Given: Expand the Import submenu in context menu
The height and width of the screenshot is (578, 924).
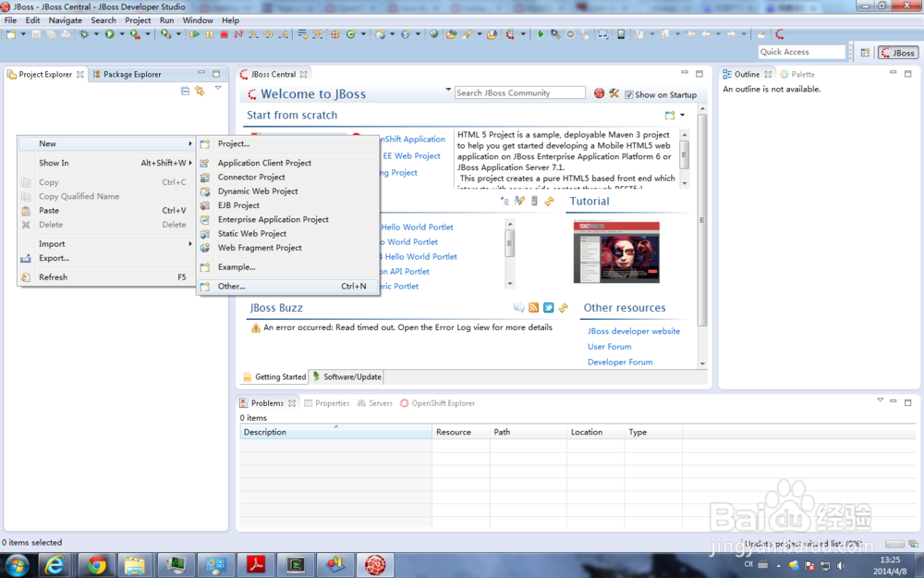Looking at the screenshot, I should pyautogui.click(x=107, y=243).
